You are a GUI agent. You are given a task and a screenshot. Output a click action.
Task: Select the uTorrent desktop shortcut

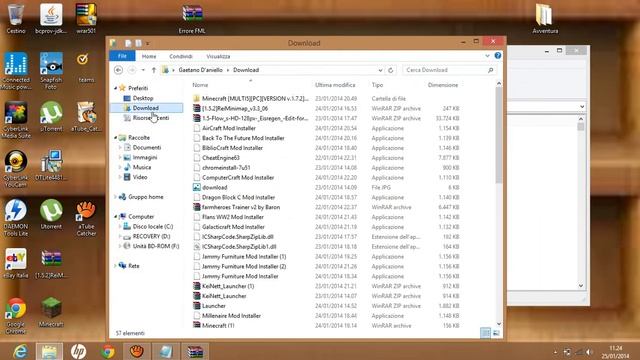click(51, 116)
